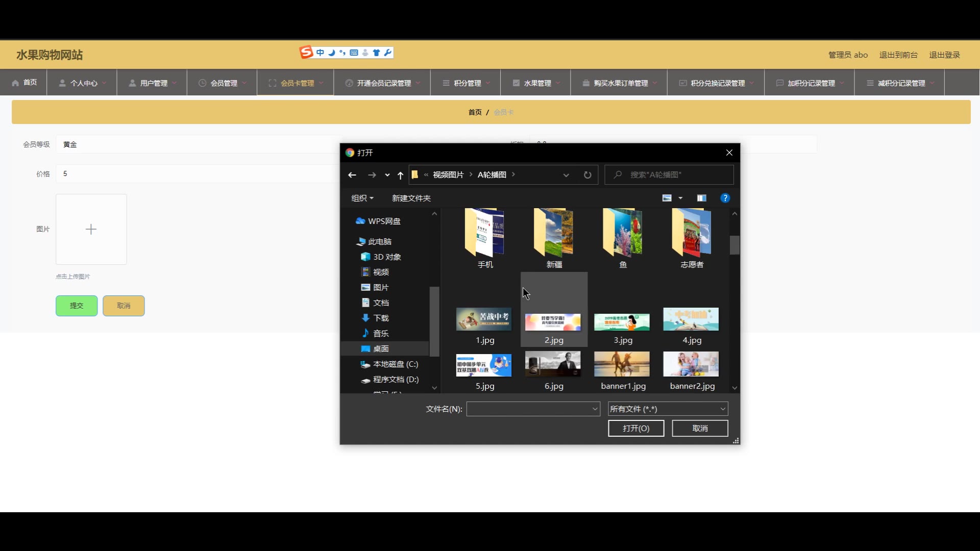Open 程序文档 (D:) drive

pos(389,379)
